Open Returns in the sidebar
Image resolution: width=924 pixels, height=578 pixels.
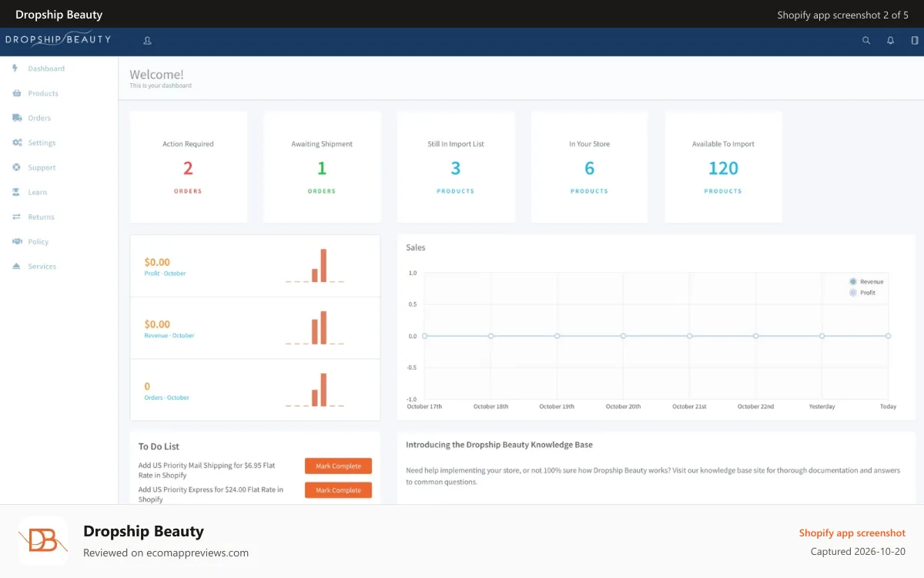click(x=41, y=217)
